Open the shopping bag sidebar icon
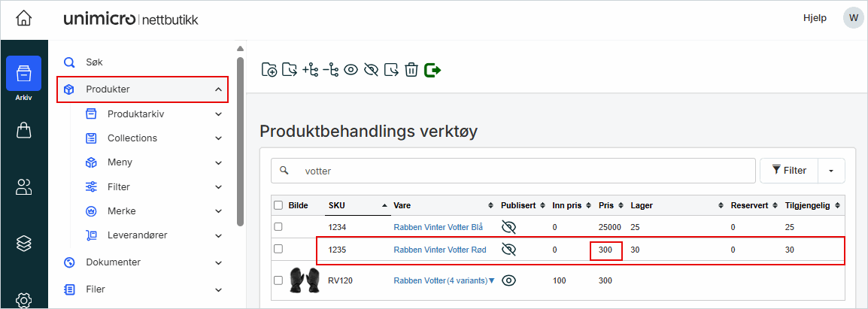This screenshot has width=868, height=309. click(x=24, y=131)
